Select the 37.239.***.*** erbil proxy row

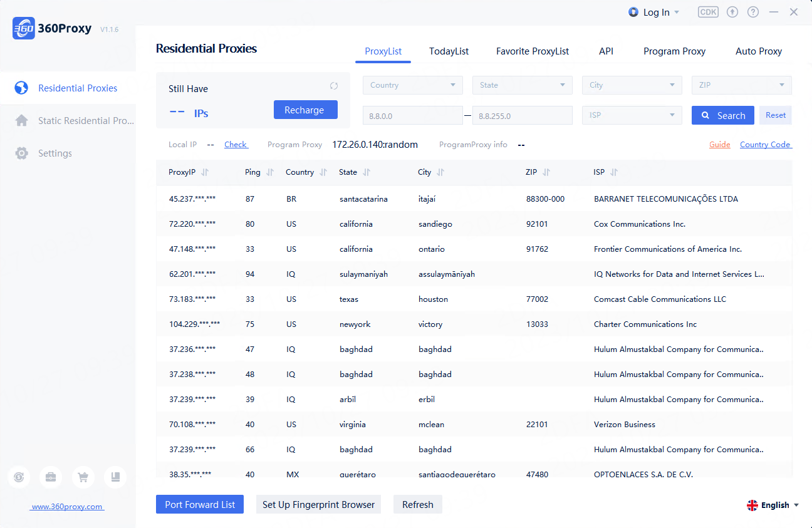pyautogui.click(x=474, y=399)
